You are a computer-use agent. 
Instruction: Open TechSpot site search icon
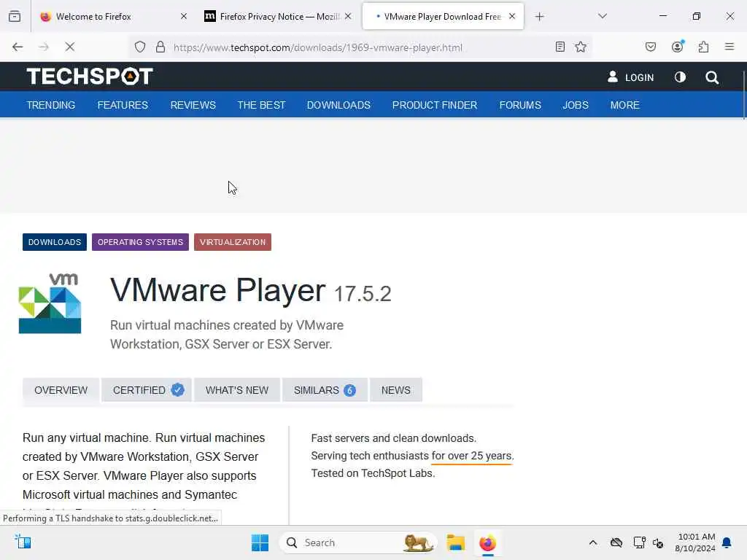click(x=712, y=77)
